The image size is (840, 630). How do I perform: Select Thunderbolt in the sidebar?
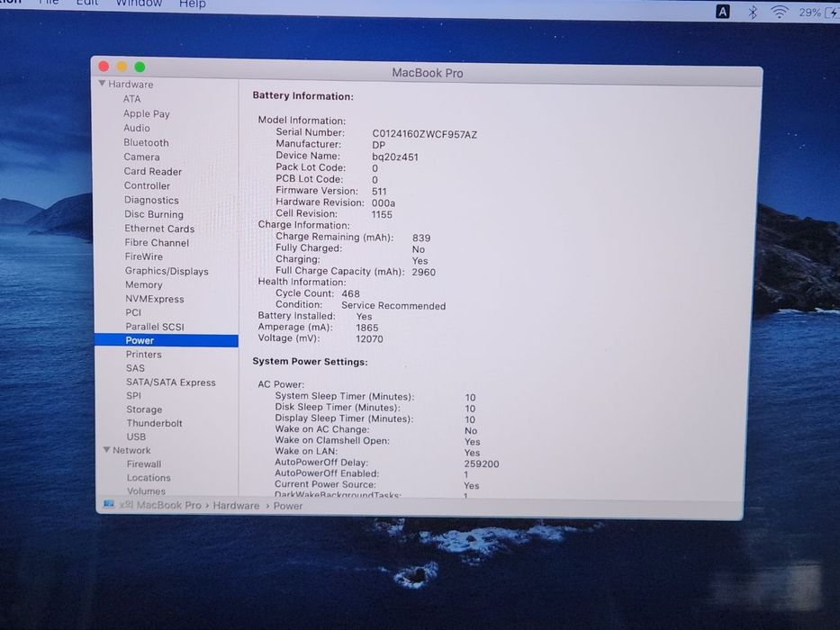tap(154, 423)
